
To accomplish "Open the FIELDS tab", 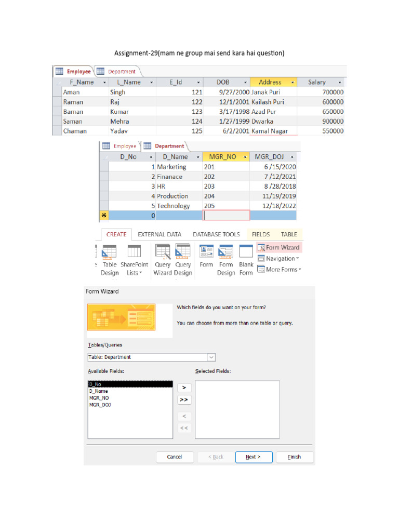I will (x=261, y=234).
